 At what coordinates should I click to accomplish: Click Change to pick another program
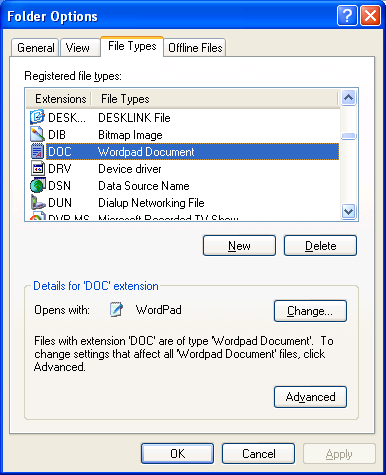pyautogui.click(x=310, y=311)
